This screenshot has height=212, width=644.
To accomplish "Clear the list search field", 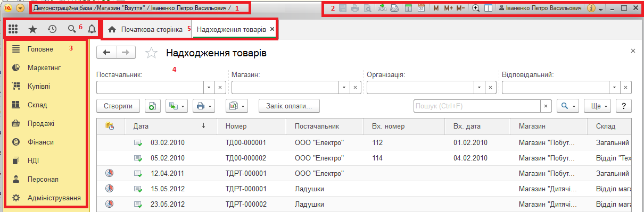I will (x=546, y=106).
